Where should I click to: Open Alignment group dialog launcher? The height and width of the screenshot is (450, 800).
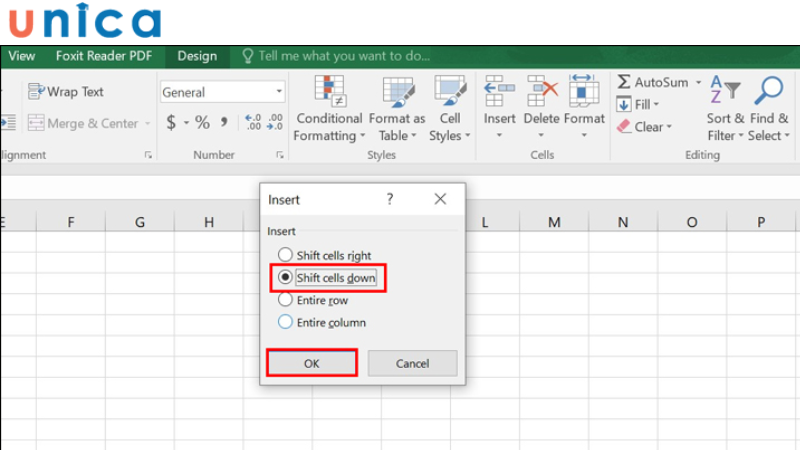[148, 155]
